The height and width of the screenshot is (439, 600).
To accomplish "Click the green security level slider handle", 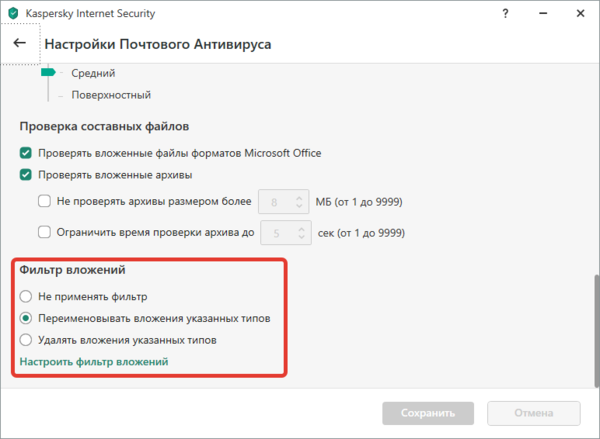I will coord(48,73).
